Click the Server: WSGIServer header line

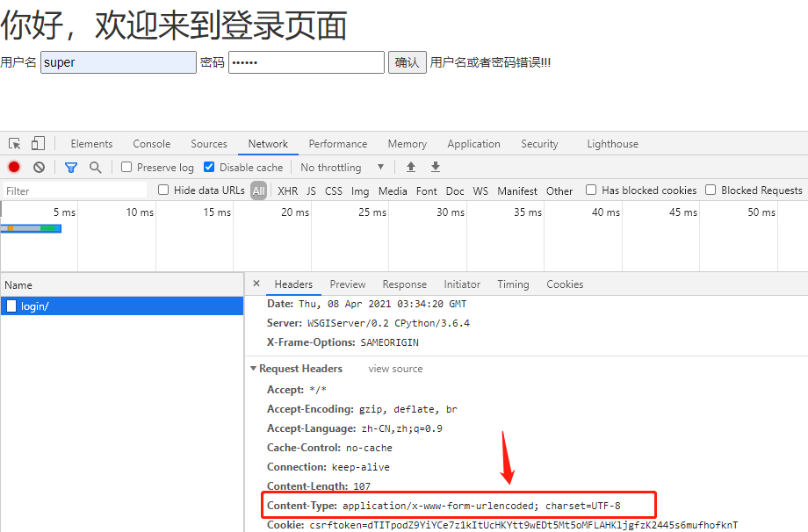click(x=369, y=323)
